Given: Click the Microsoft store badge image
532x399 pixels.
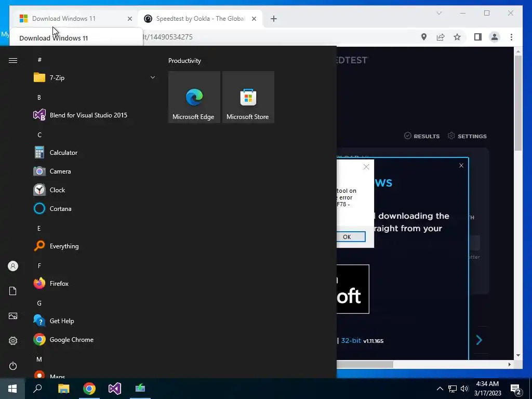Looking at the screenshot, I should pos(353,289).
